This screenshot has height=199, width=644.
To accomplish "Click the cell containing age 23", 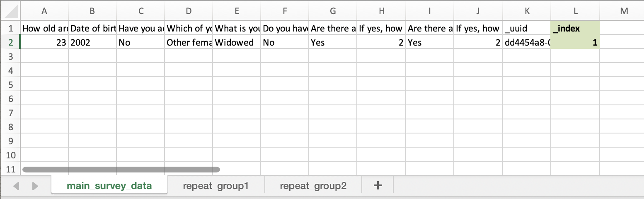I will click(x=44, y=42).
